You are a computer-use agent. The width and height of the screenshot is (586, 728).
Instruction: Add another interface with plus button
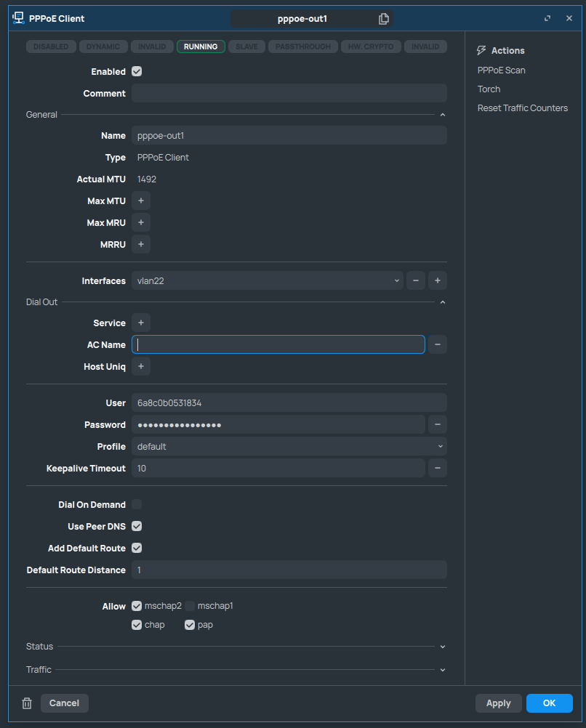coord(437,280)
